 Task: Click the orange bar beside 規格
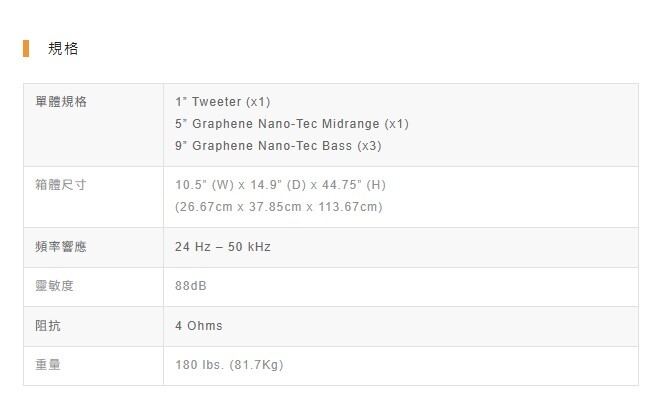pyautogui.click(x=26, y=48)
